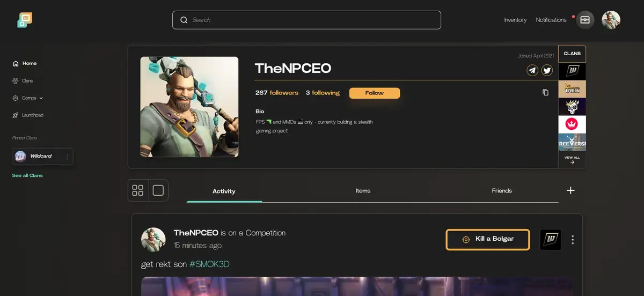Image resolution: width=644 pixels, height=296 pixels.
Task: Switch to grid view layout
Action: coord(138,190)
